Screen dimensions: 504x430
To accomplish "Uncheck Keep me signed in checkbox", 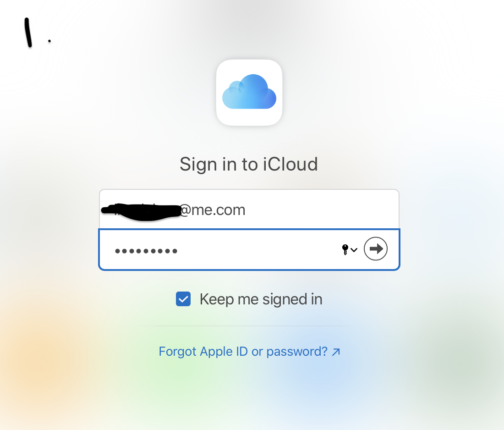I will 183,299.
